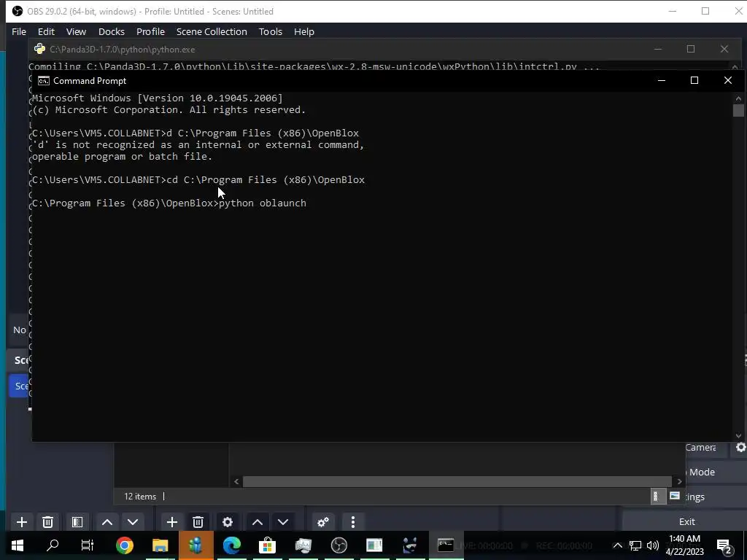Open Microsoft Edge from taskbar

pos(231,545)
